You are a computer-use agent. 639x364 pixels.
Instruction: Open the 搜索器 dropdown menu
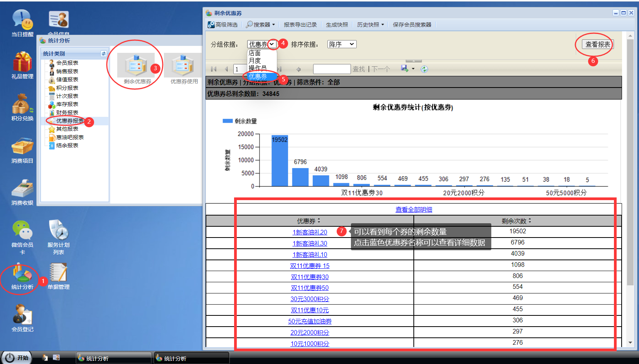point(261,25)
